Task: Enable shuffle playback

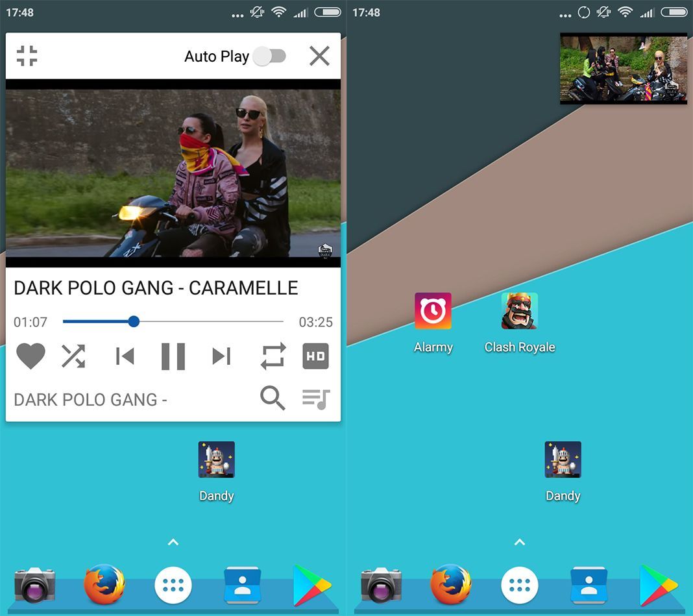Action: pyautogui.click(x=73, y=356)
